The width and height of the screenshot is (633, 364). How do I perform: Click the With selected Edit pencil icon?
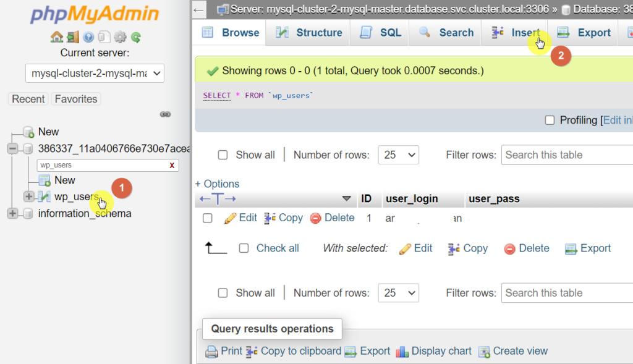point(405,249)
